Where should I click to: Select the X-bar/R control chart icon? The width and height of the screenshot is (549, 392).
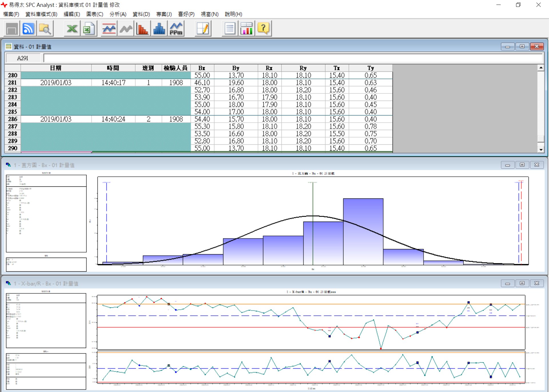[109, 28]
